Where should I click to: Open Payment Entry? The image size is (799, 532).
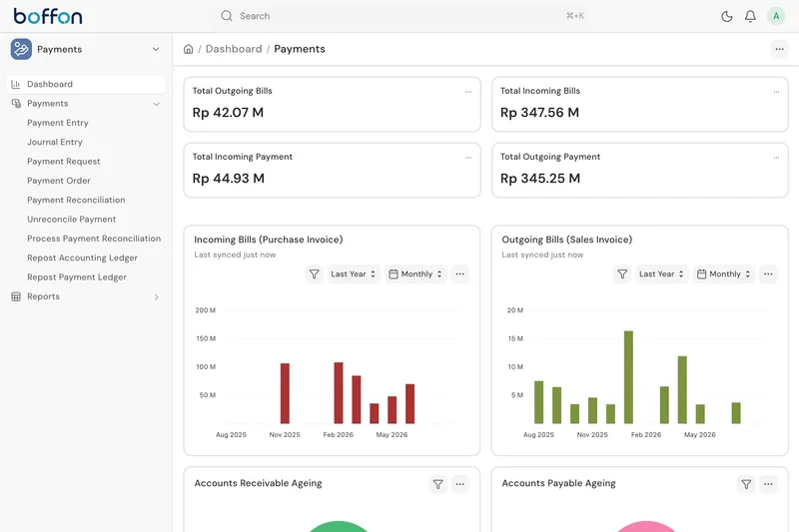58,123
